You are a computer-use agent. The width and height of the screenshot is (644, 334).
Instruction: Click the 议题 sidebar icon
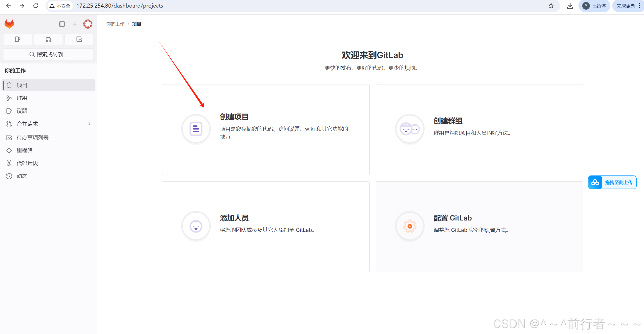pos(9,111)
